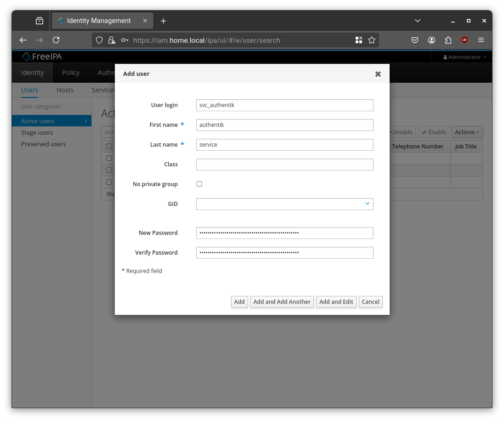Click the Add button

(239, 302)
